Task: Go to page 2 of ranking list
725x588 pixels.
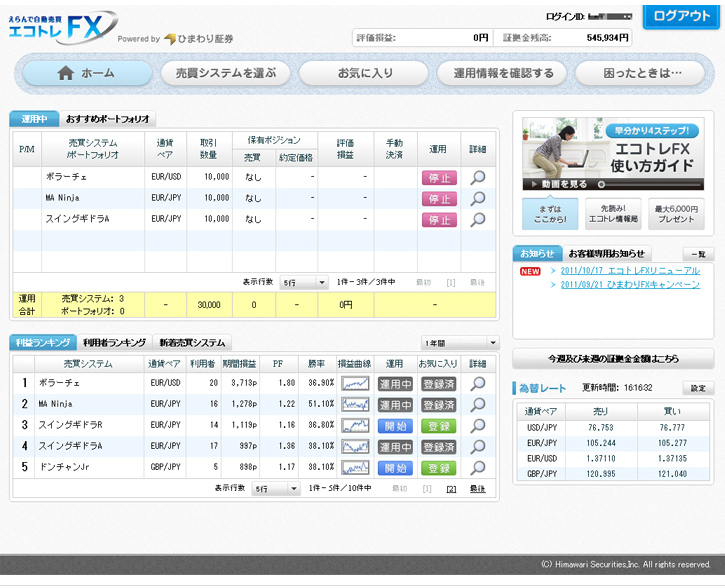Action: 451,489
